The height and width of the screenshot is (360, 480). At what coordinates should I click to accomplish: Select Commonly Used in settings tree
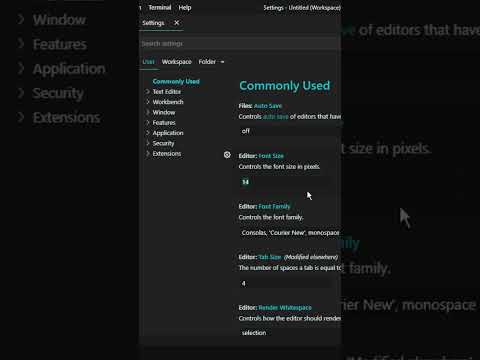(x=176, y=81)
